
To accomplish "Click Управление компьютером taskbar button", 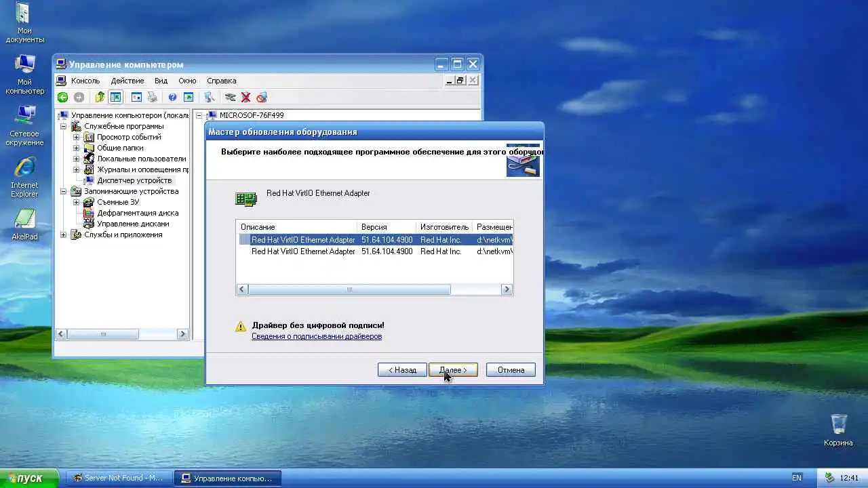I will [227, 478].
